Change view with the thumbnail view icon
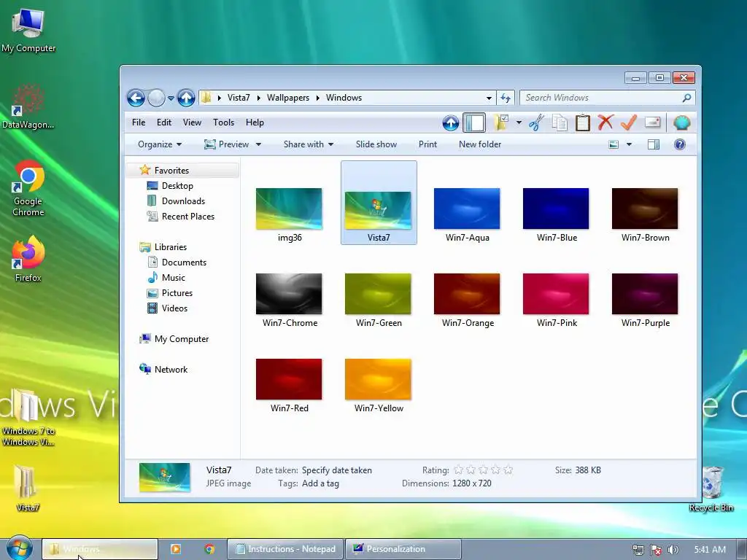747x560 pixels. [x=614, y=144]
